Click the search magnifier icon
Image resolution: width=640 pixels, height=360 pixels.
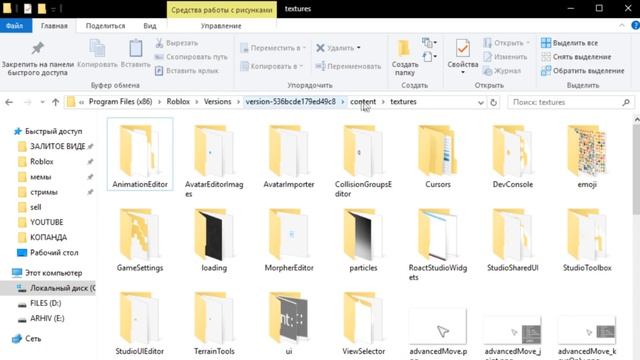(626, 102)
